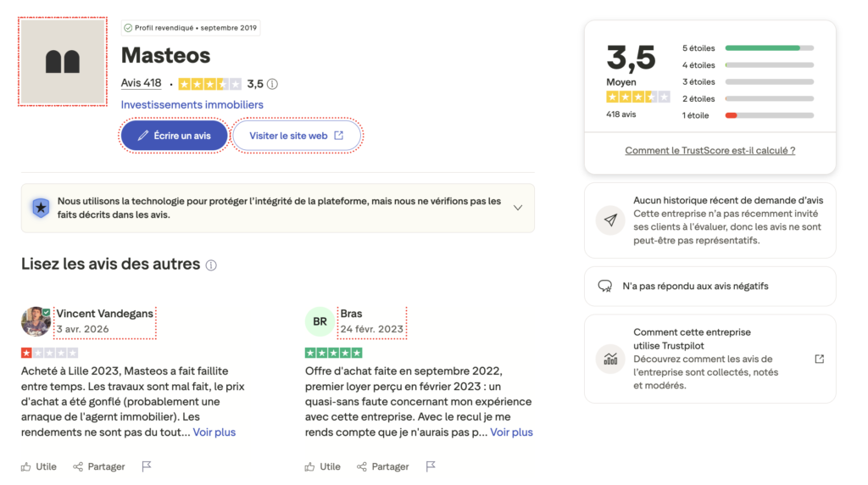Image resolution: width=868 pixels, height=485 pixels.
Task: Click the star row under Moyen in score card
Action: click(x=638, y=98)
